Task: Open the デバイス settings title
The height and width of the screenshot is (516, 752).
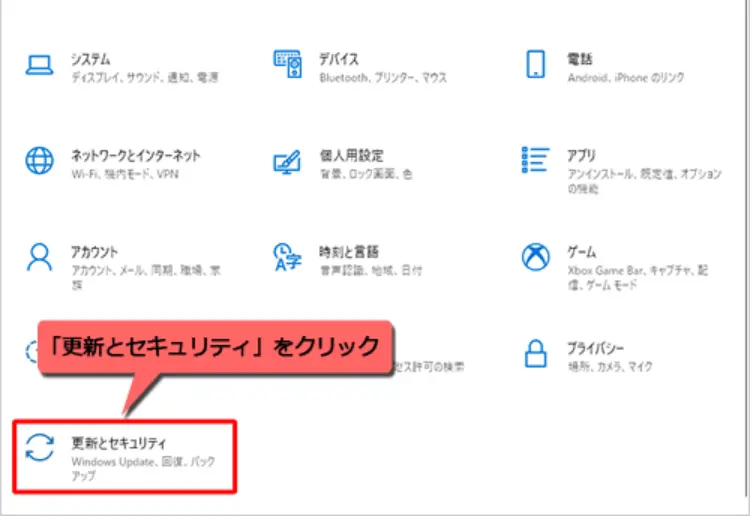Action: coord(339,59)
